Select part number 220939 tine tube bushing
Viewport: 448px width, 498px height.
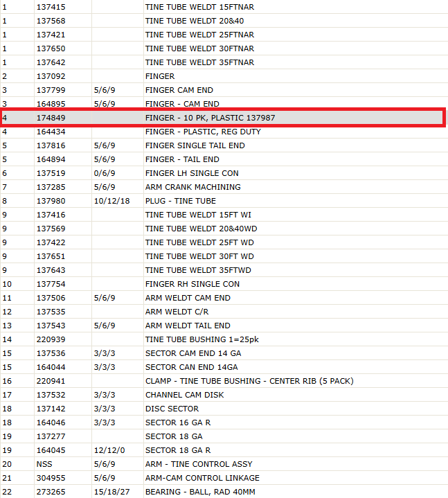coord(51,339)
